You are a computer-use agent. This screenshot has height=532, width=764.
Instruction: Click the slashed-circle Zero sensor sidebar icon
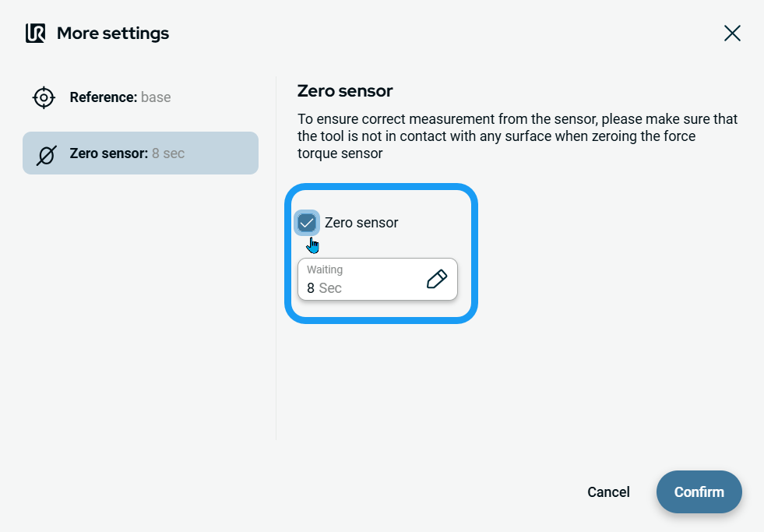coord(47,154)
